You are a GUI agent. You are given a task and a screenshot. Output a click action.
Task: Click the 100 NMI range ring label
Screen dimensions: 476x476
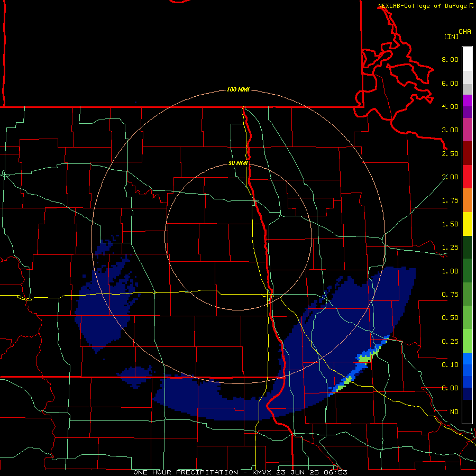click(x=238, y=89)
